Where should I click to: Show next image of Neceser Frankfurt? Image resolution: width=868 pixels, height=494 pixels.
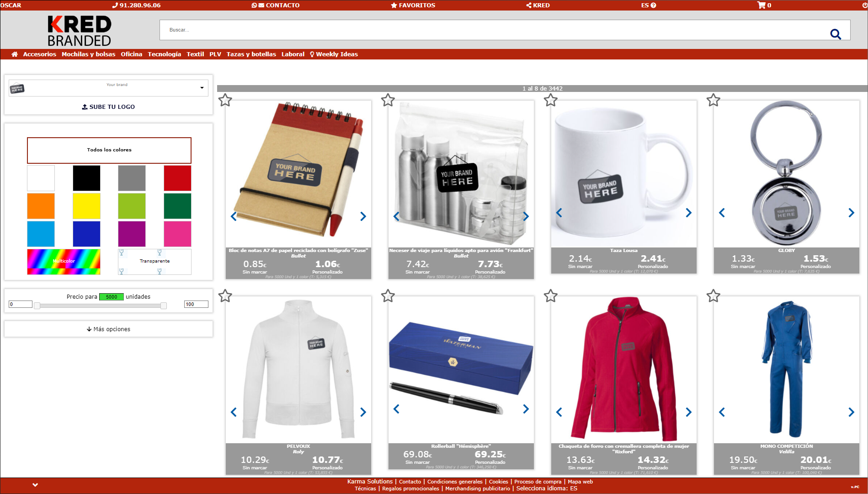[526, 216]
